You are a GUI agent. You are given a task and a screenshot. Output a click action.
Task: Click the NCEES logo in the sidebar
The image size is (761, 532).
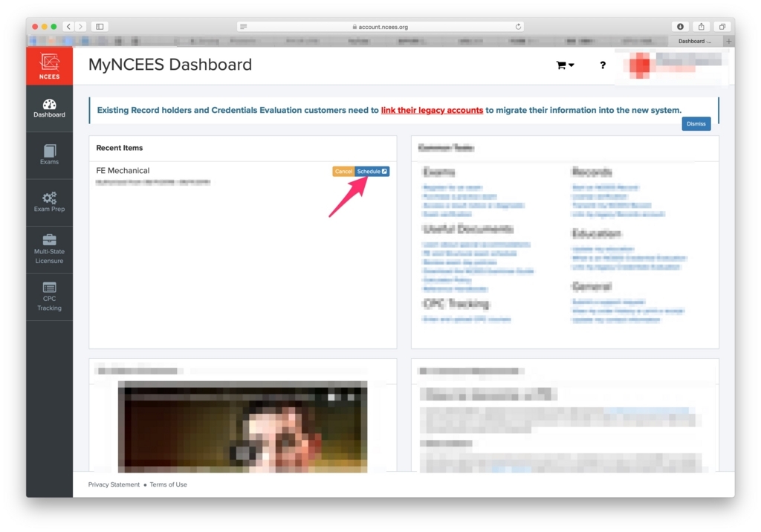(x=50, y=66)
